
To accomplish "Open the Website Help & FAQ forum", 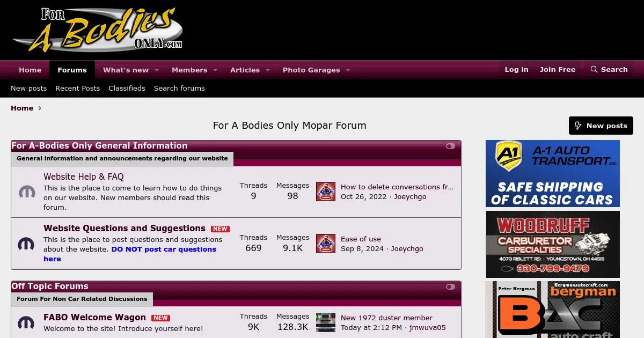I will (x=84, y=177).
